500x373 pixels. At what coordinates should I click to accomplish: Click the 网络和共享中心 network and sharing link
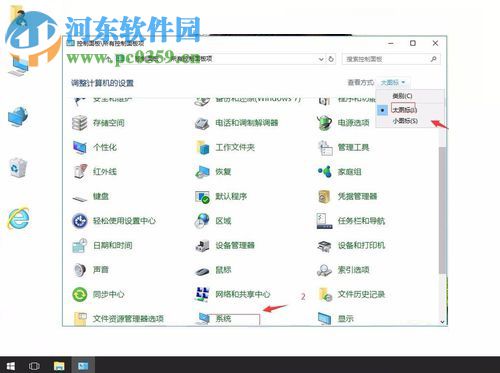(243, 294)
